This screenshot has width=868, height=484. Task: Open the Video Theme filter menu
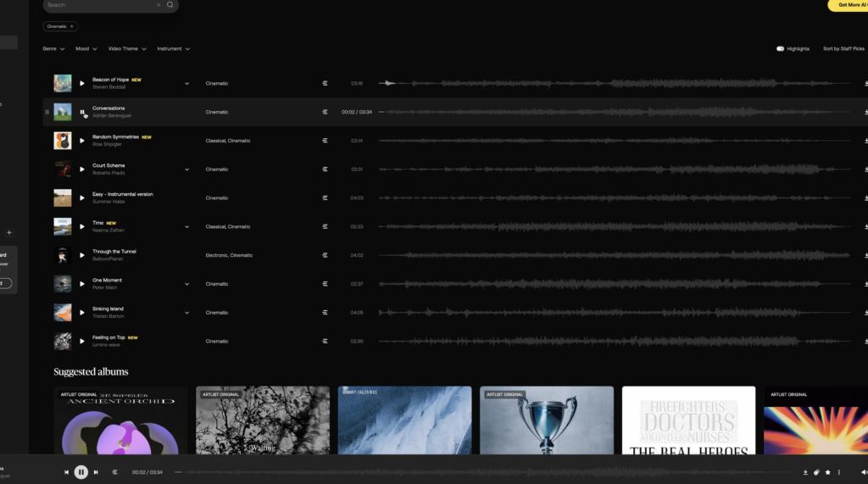127,49
